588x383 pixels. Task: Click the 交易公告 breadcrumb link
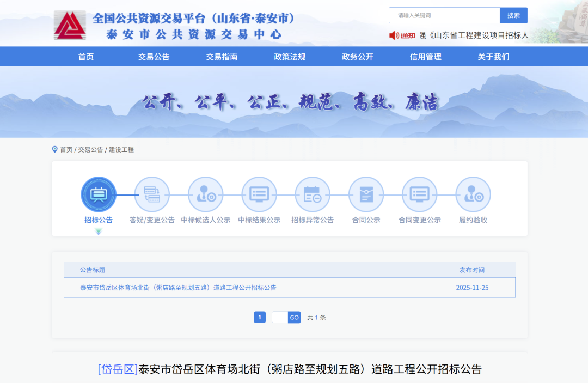90,149
